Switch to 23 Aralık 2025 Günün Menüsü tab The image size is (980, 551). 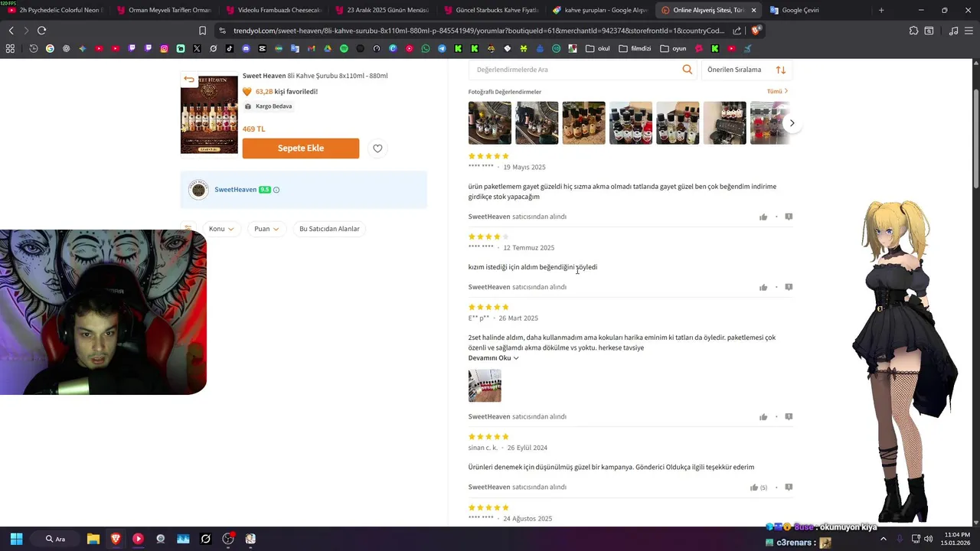[x=382, y=10]
